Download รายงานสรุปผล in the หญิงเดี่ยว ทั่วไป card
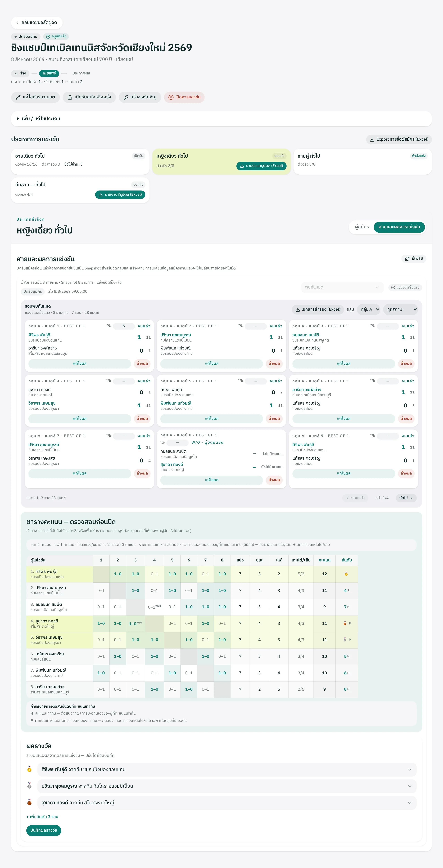 [261, 166]
